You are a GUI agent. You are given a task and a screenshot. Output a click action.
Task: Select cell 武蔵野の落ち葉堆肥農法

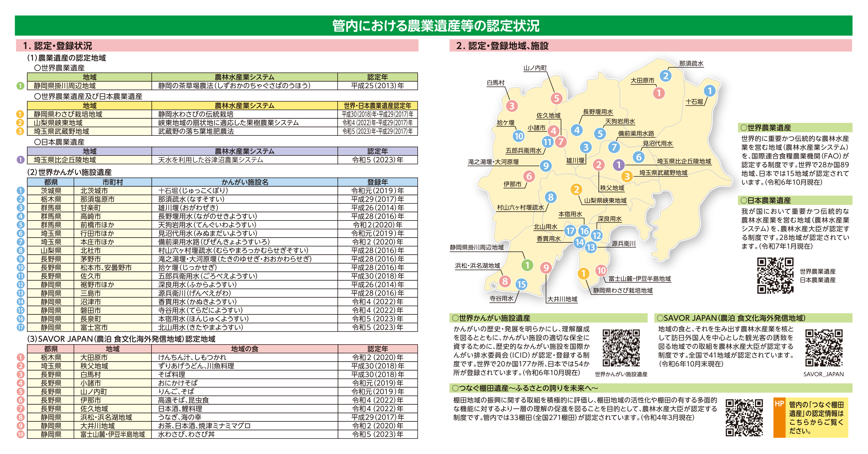coord(245,131)
